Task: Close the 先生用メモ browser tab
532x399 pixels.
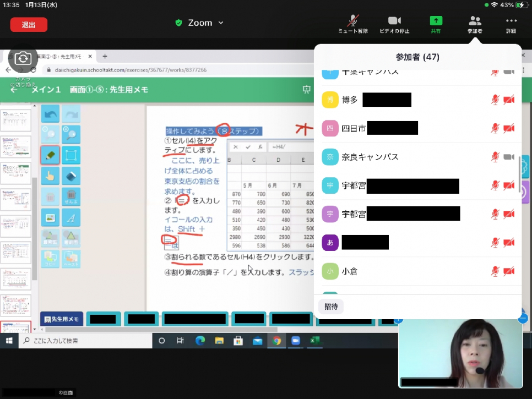Action: 90,57
